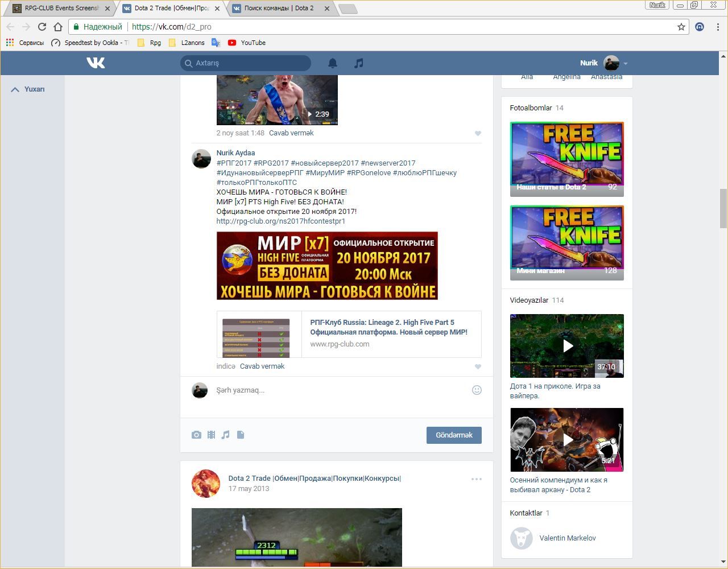Image resolution: width=728 pixels, height=569 pixels.
Task: Open the L2anons bookmarks folder
Action: click(x=187, y=43)
